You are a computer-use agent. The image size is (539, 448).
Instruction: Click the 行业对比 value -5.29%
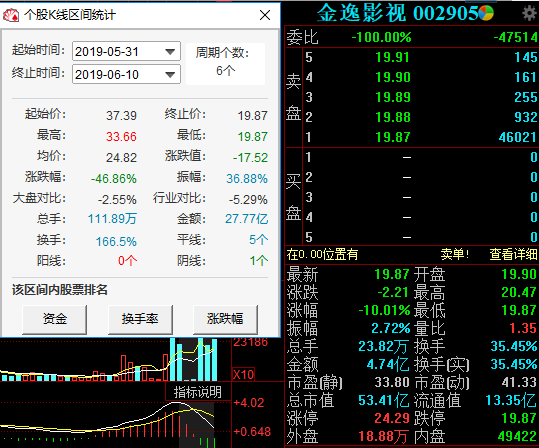248,200
